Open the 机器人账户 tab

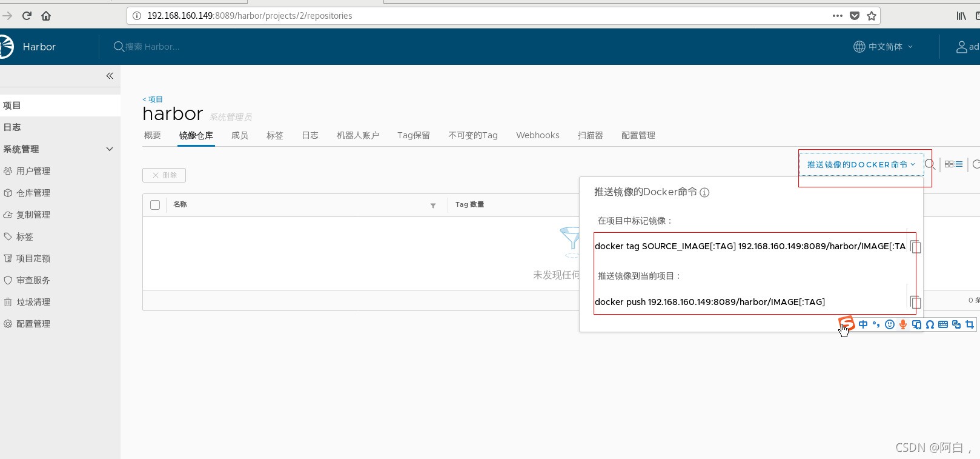pyautogui.click(x=358, y=135)
